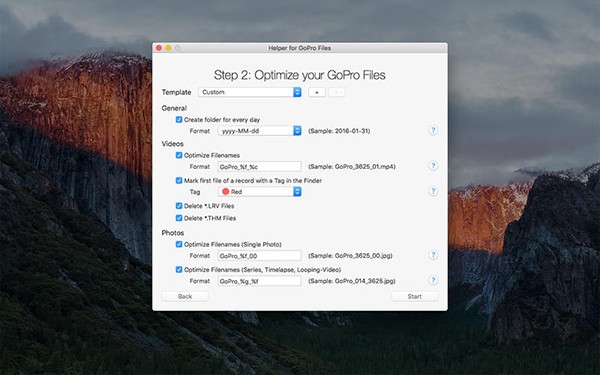Click the Start button
This screenshot has height=375, width=600.
point(414,297)
